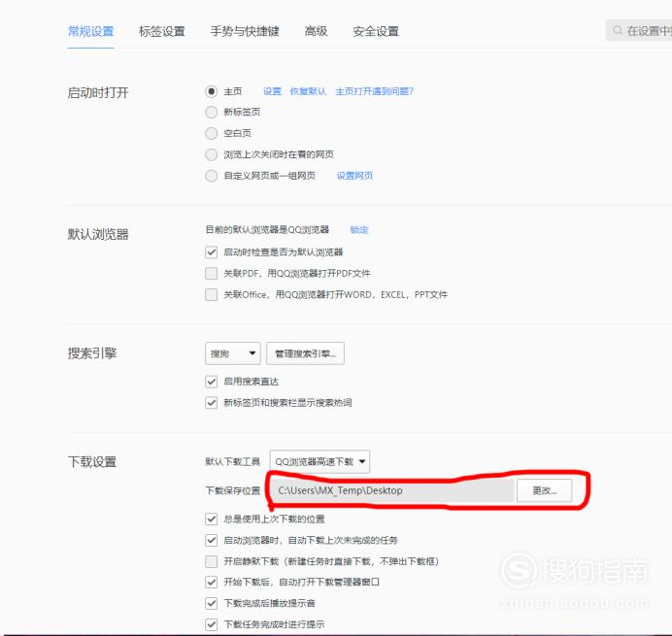Switch to the 标签设置 tab
Screen dimensions: 672x636
162,31
